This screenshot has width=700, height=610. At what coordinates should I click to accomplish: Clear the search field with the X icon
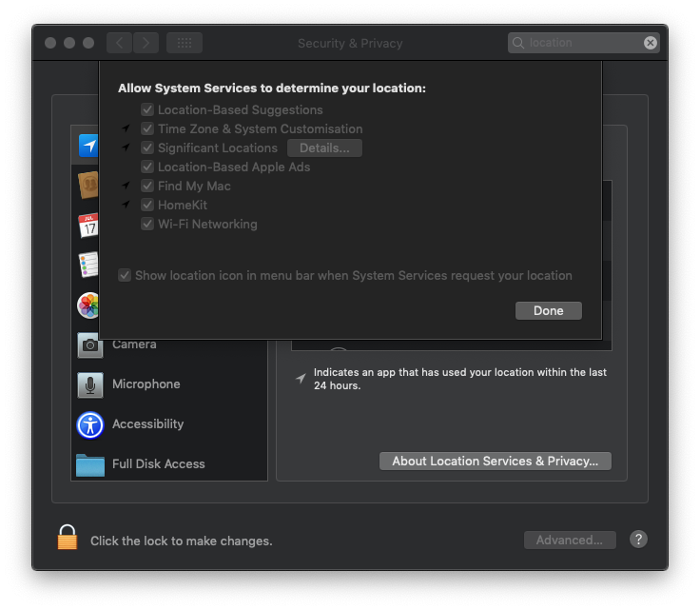pos(650,43)
